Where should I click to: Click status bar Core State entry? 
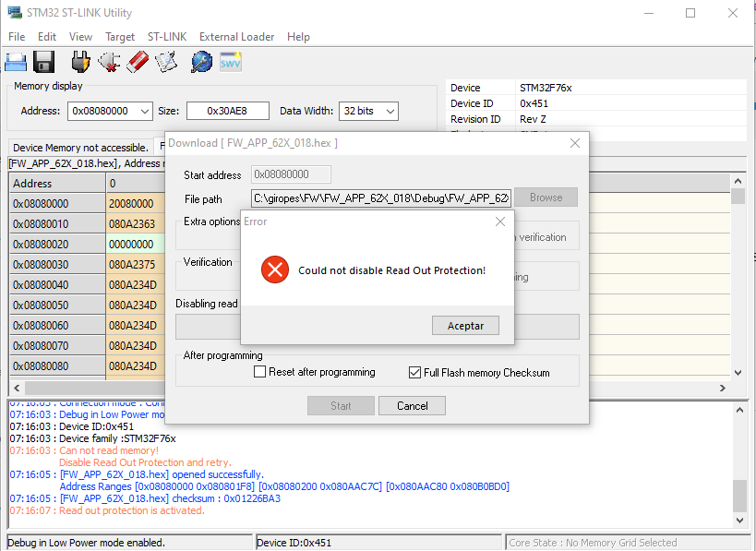click(x=628, y=543)
